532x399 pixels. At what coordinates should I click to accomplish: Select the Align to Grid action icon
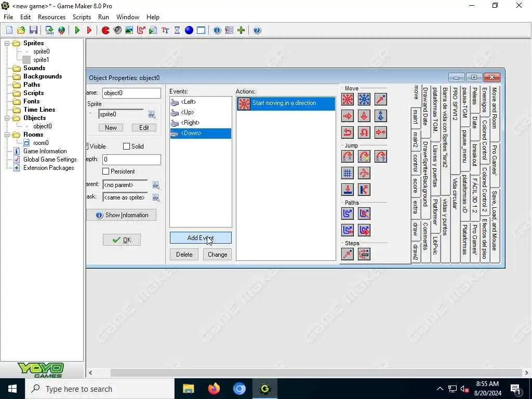[x=348, y=173]
